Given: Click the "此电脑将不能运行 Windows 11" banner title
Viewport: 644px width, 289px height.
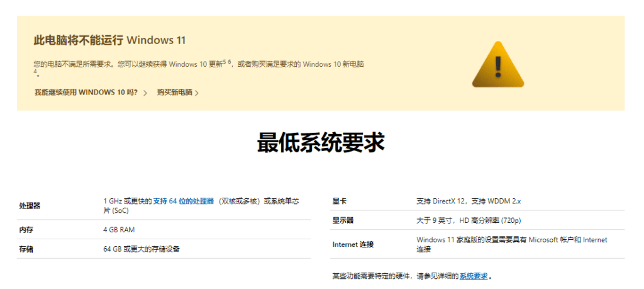Looking at the screenshot, I should point(109,40).
